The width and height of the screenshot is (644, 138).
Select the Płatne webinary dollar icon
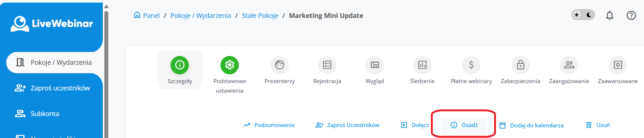471,65
